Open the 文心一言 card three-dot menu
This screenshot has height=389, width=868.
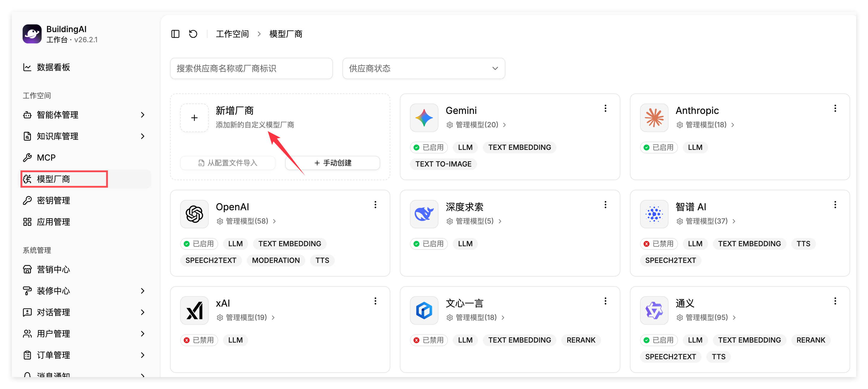(x=605, y=301)
